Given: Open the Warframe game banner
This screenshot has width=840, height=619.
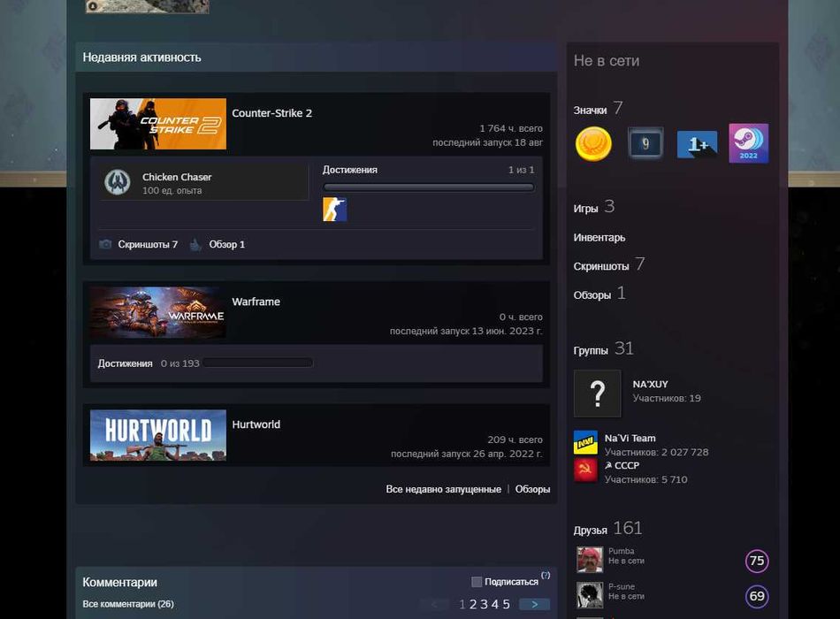Looking at the screenshot, I should coord(158,312).
